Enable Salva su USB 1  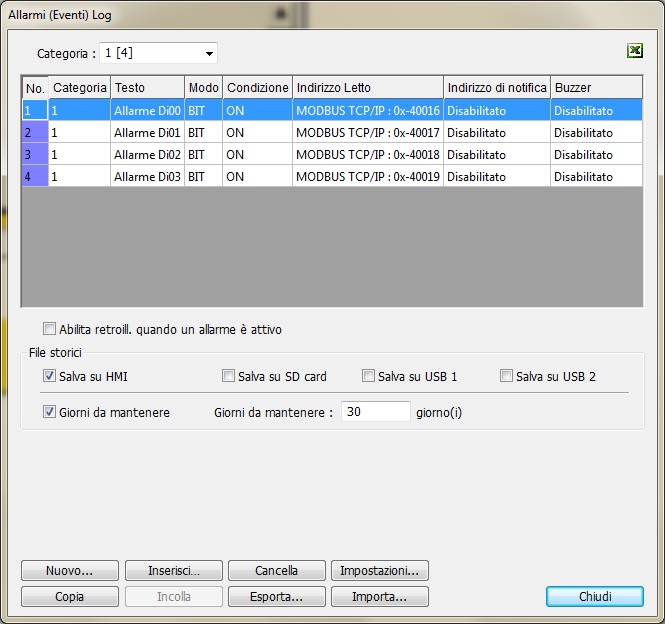pyautogui.click(x=368, y=376)
